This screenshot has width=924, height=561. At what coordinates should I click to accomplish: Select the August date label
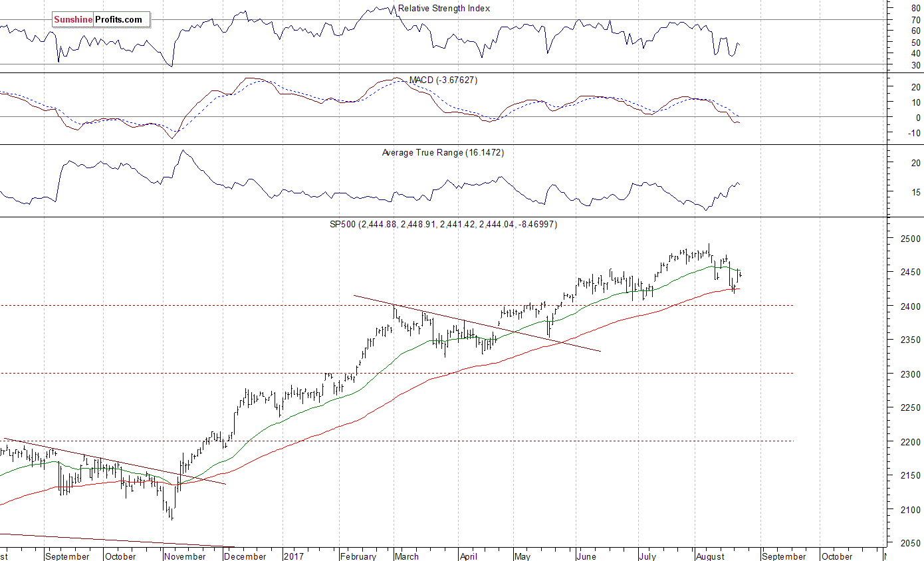point(710,556)
